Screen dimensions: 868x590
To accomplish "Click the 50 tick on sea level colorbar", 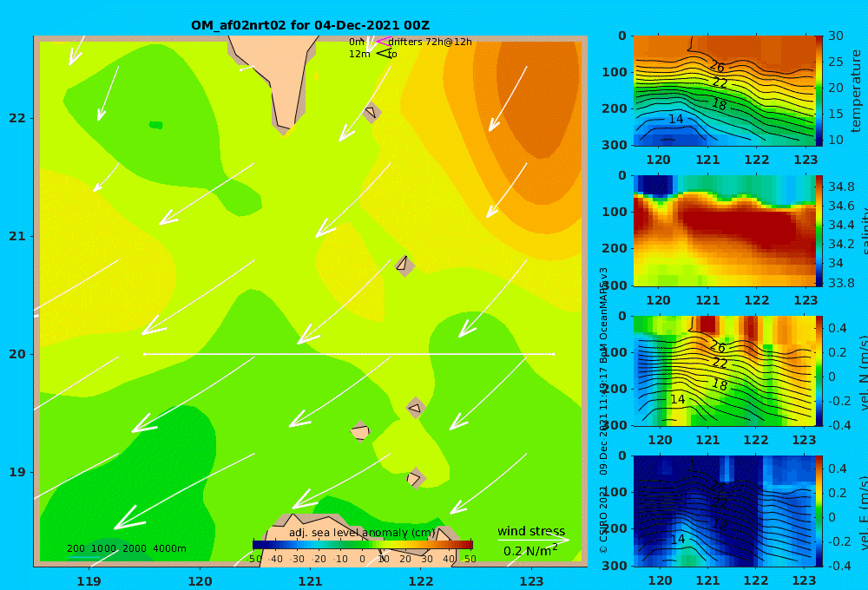I will (470, 559).
